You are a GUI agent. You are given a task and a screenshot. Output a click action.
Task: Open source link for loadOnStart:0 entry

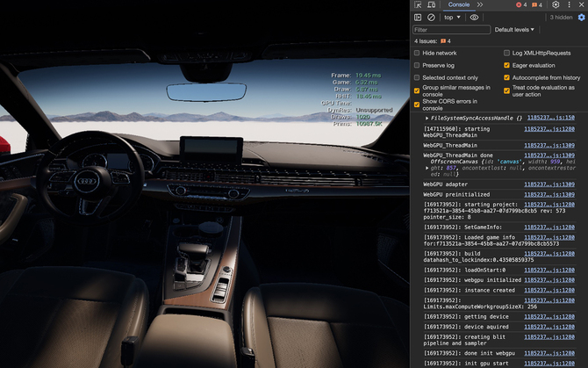(549, 271)
